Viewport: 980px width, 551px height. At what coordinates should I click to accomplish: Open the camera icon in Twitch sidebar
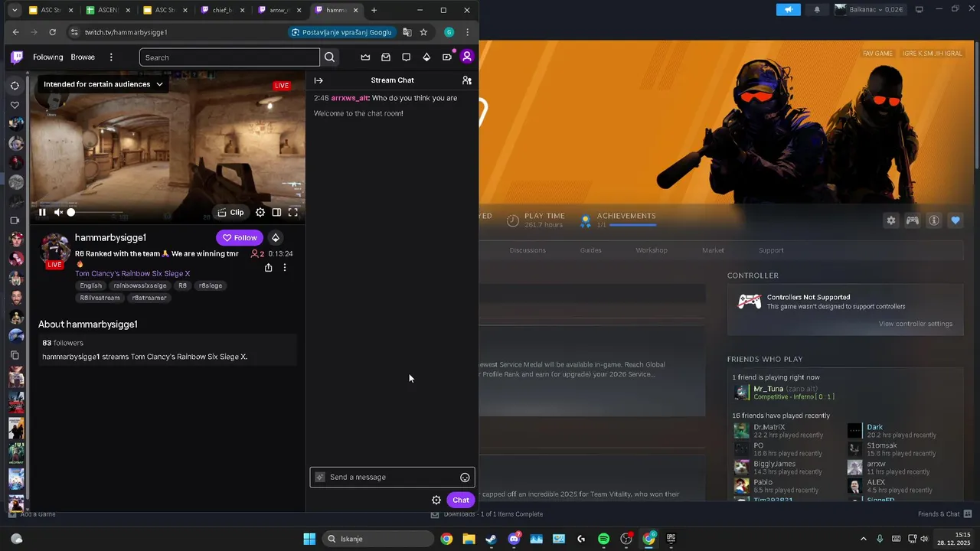point(15,220)
